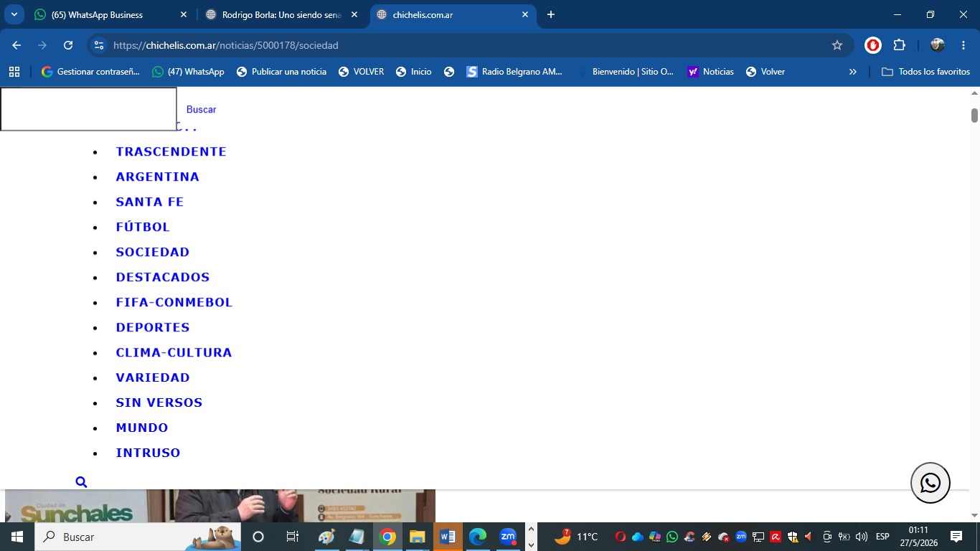The height and width of the screenshot is (551, 980).
Task: Open the CLIMA-CULTURA section
Action: coord(174,352)
